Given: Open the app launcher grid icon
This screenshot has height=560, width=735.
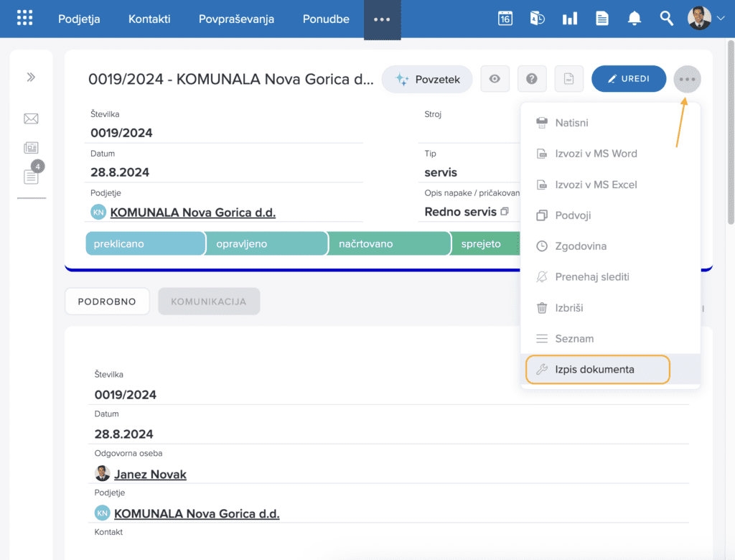Looking at the screenshot, I should (25, 19).
